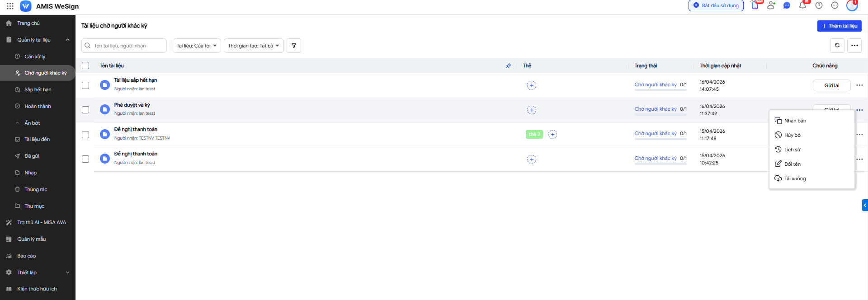Open the chat messages icon
This screenshot has width=868, height=300.
[x=787, y=6]
